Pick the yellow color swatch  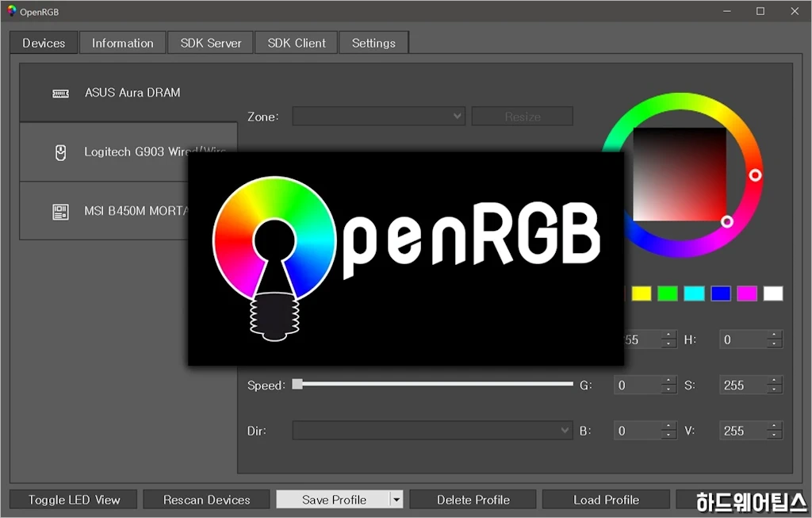tap(642, 294)
